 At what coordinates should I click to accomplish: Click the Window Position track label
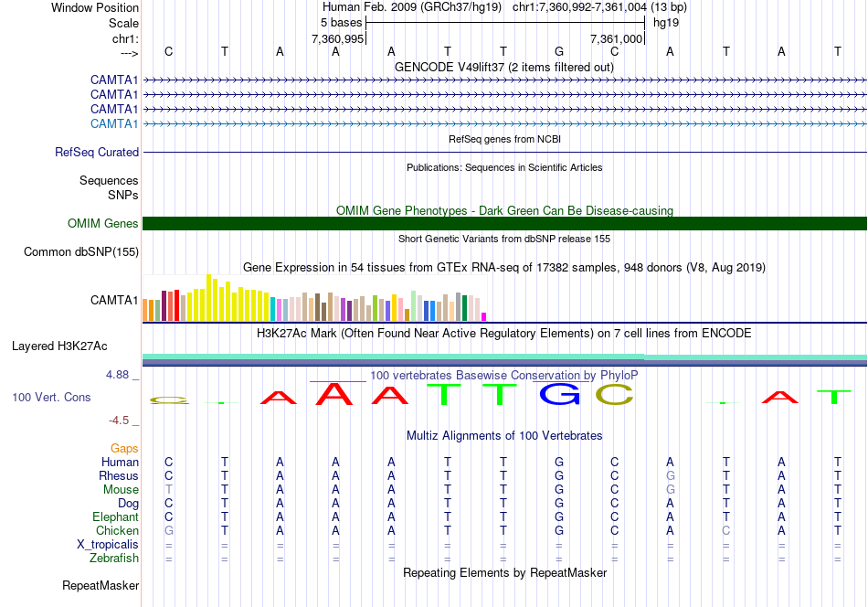click(95, 7)
